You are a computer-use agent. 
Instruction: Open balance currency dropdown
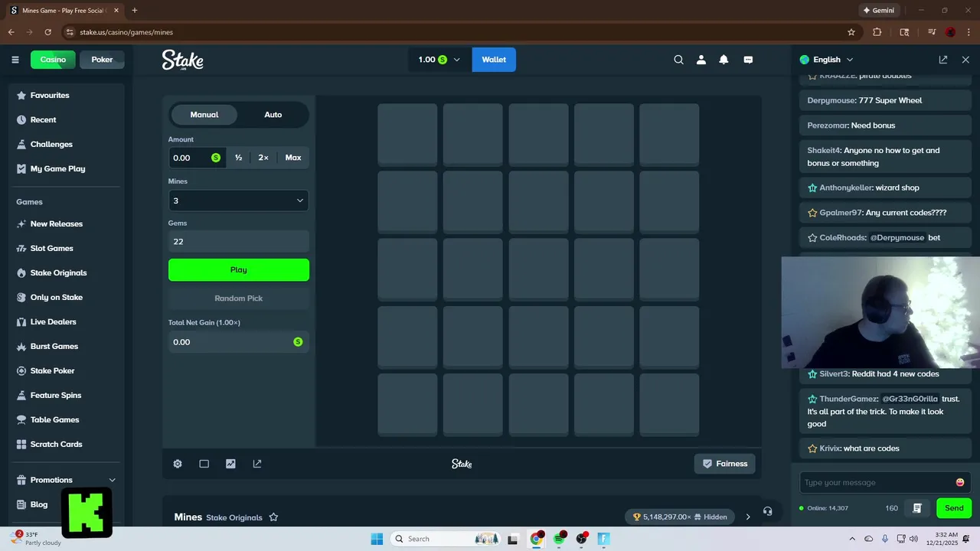[439, 60]
